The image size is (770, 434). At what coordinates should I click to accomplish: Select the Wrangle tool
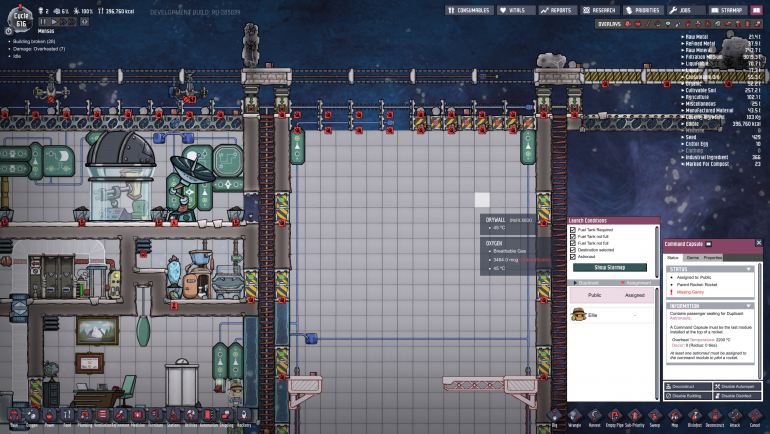575,417
